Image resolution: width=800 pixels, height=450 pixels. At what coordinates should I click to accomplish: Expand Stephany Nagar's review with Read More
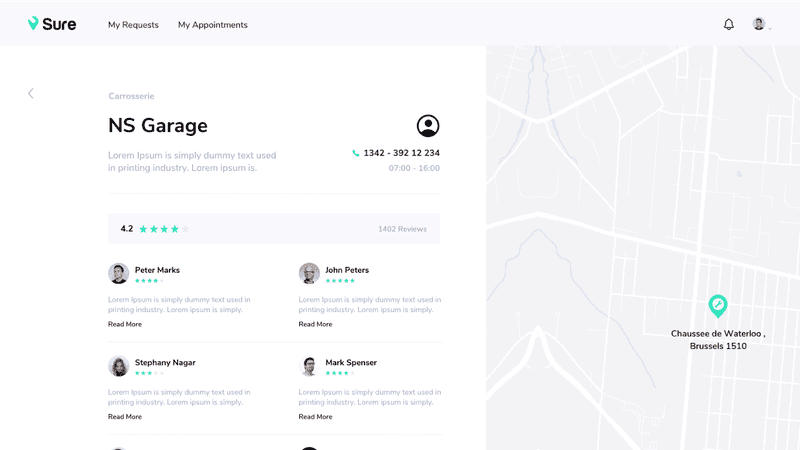pos(125,416)
